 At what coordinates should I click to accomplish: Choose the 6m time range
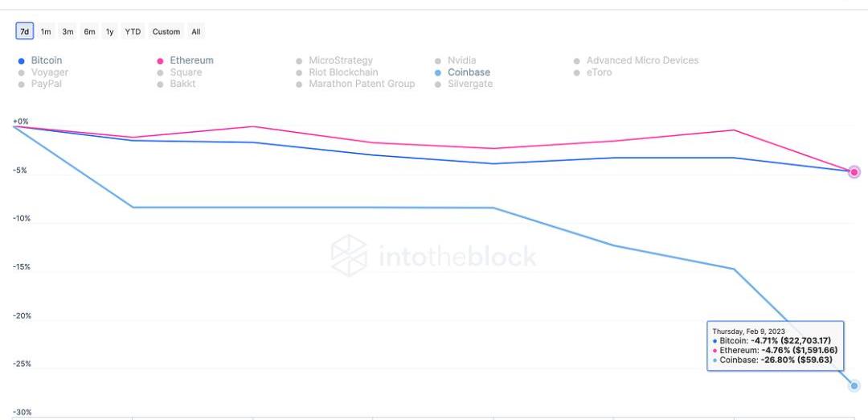tap(89, 31)
